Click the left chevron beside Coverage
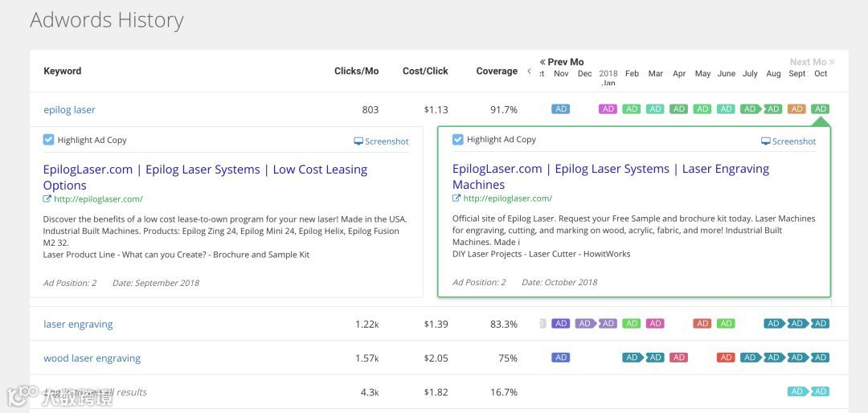868x413 pixels. pyautogui.click(x=529, y=71)
